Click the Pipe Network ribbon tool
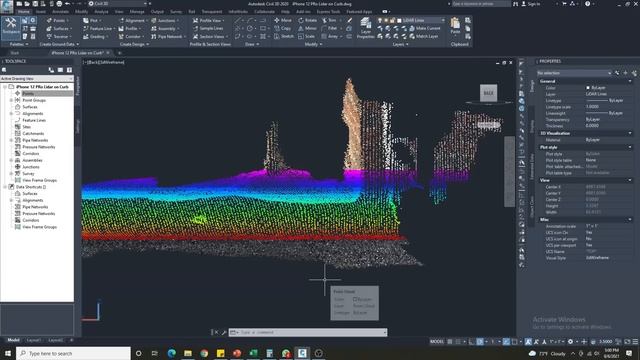This screenshot has width=640, height=360. tap(167, 36)
